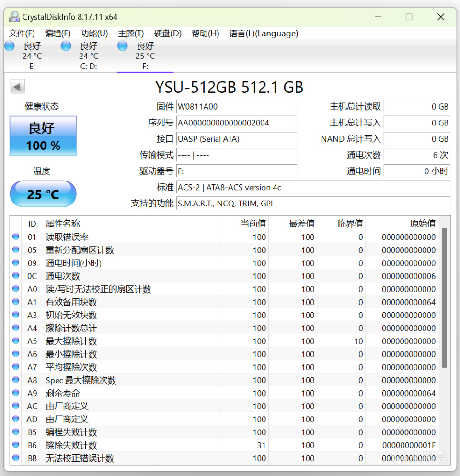
Task: Open the 编辑(E) menu
Action: tap(57, 34)
